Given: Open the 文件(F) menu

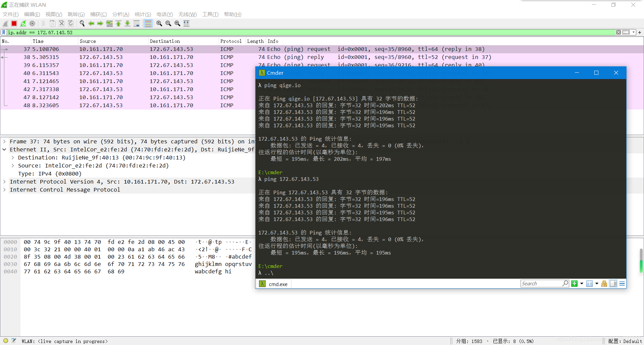Looking at the screenshot, I should tap(11, 14).
